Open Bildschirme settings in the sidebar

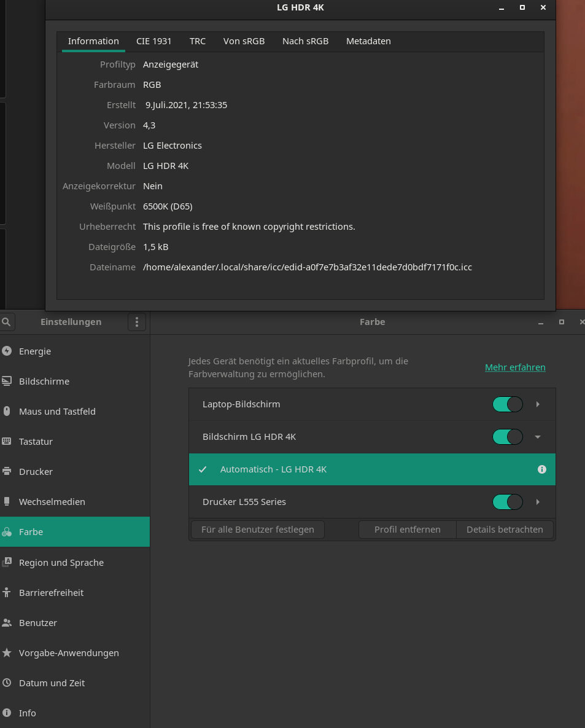[75, 381]
